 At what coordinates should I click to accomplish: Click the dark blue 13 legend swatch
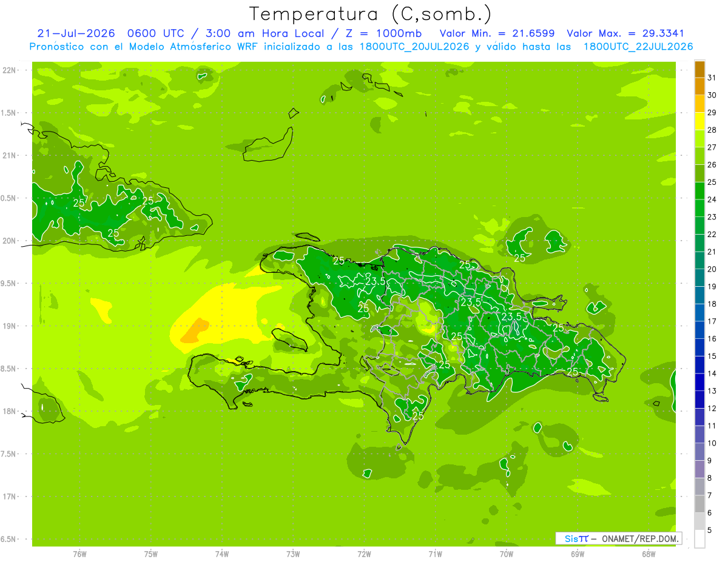coord(699,383)
